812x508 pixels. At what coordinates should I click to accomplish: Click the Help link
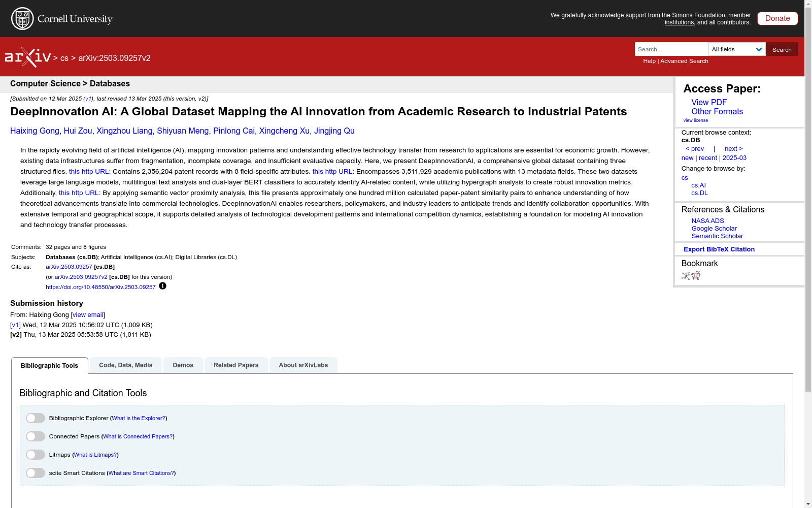coord(649,61)
